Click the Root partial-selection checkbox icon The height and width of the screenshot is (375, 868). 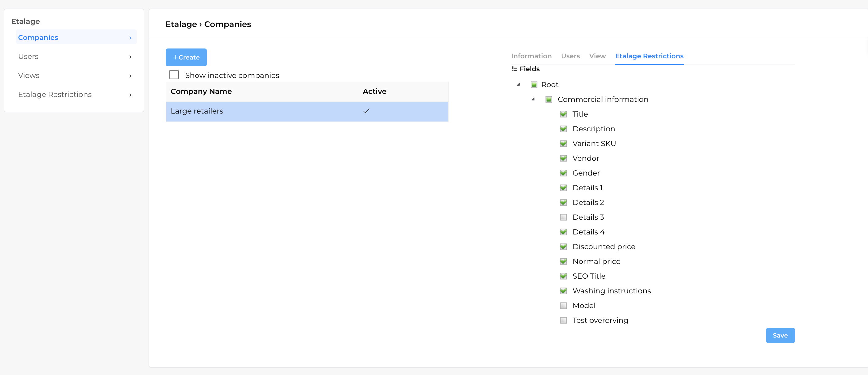(x=534, y=85)
